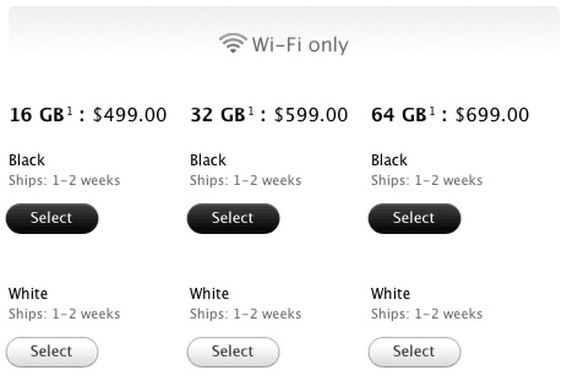Click the "Wi-Fi only" heading text
Image resolution: width=567 pixels, height=392 pixels.
coord(300,45)
